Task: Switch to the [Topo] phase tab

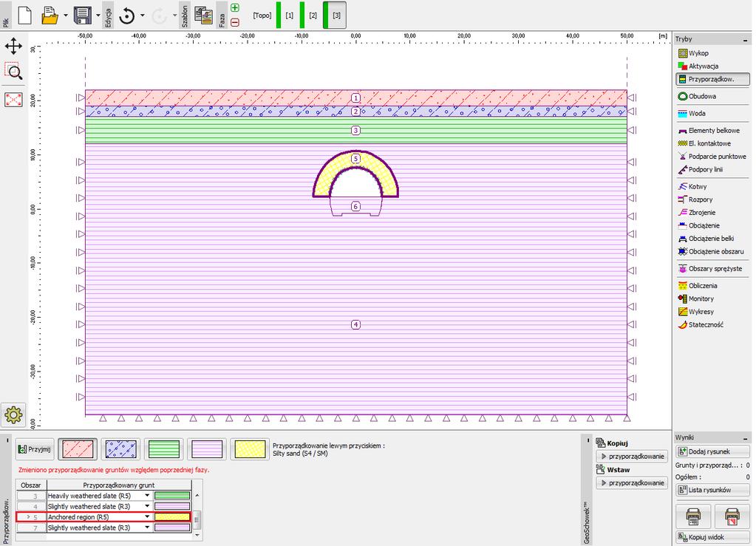Action: 262,16
